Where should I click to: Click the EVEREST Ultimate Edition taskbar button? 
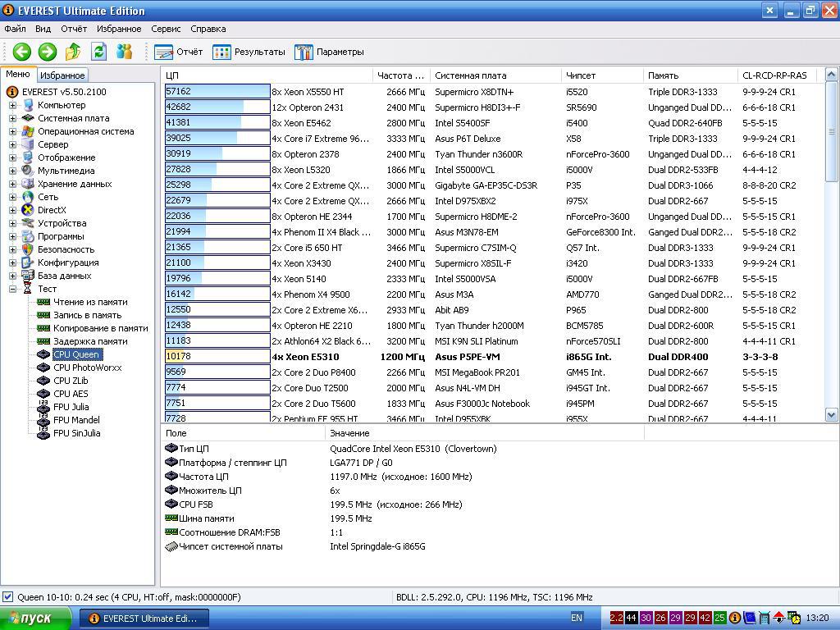coord(144,619)
